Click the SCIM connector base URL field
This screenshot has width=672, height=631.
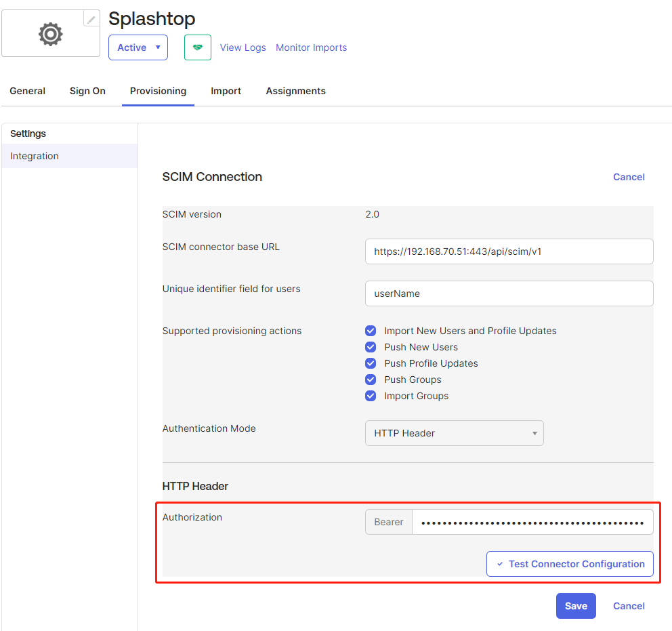(509, 251)
